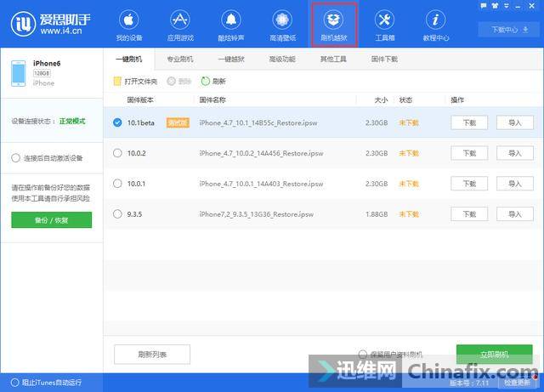
Task: Click the 正常模式 connection status text
Action: [x=72, y=122]
